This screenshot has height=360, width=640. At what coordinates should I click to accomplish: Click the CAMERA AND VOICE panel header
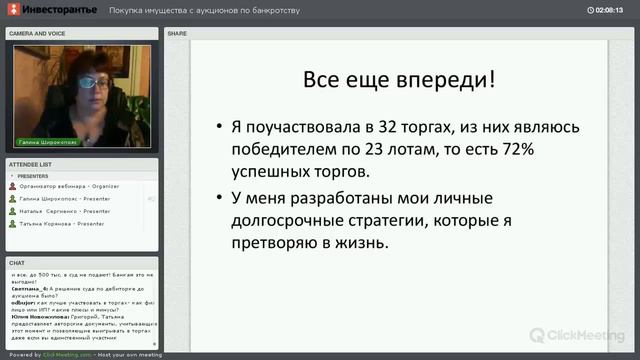click(82, 33)
